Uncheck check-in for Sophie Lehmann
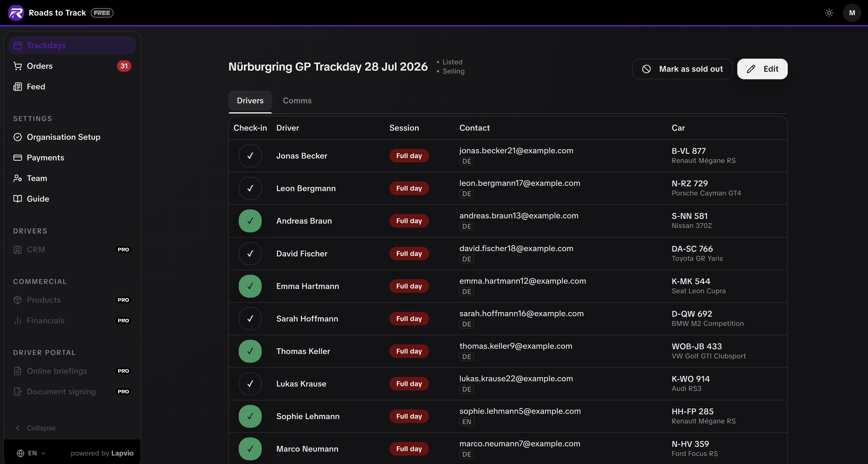This screenshot has height=464, width=868. point(250,416)
